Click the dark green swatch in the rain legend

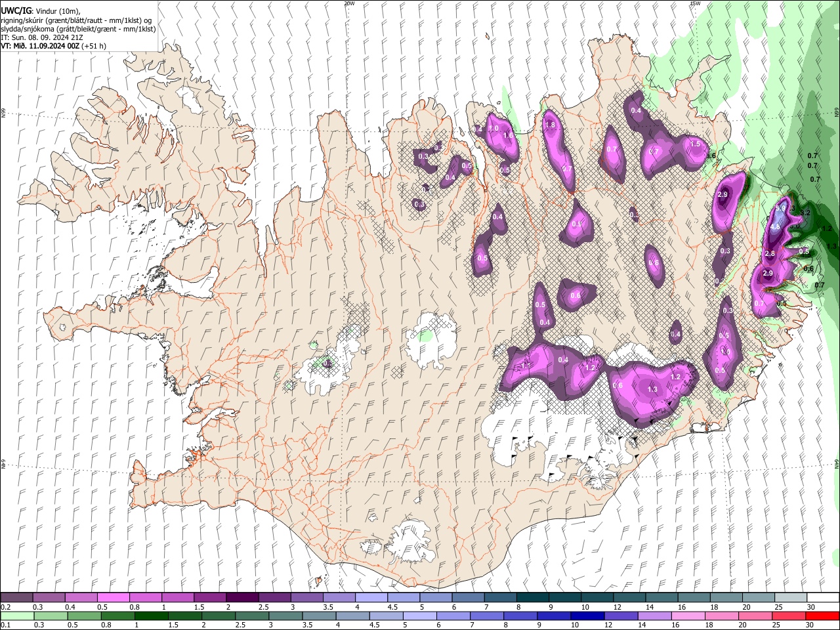tap(151, 616)
